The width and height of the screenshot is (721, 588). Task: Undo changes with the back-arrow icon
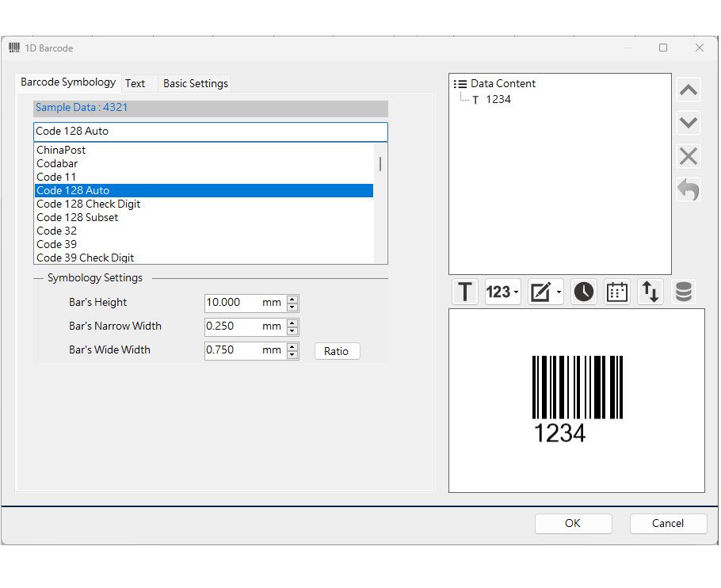(x=688, y=189)
